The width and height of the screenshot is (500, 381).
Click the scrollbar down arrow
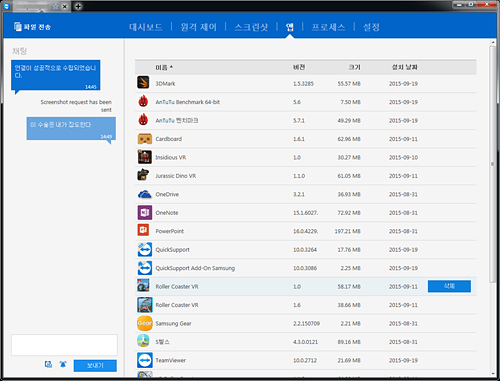pyautogui.click(x=493, y=374)
